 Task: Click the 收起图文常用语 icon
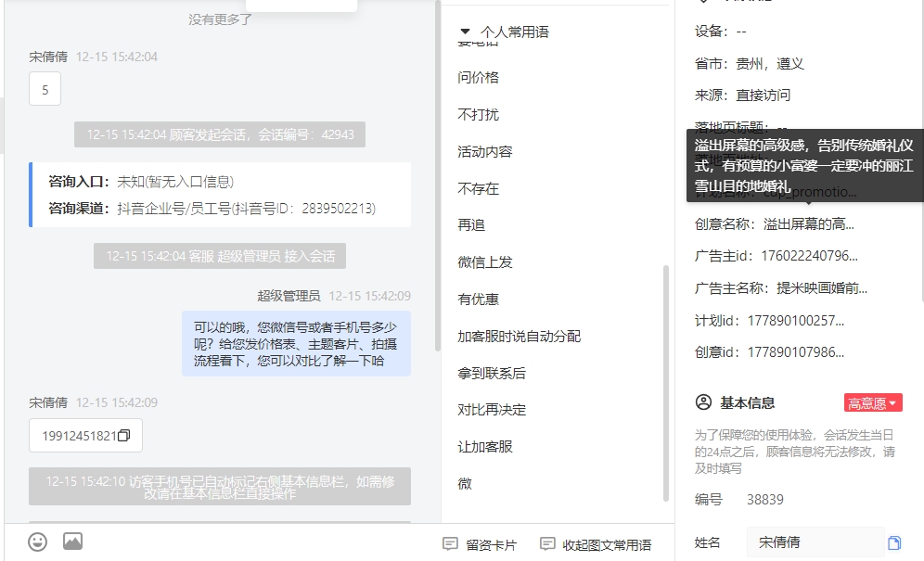click(547, 544)
